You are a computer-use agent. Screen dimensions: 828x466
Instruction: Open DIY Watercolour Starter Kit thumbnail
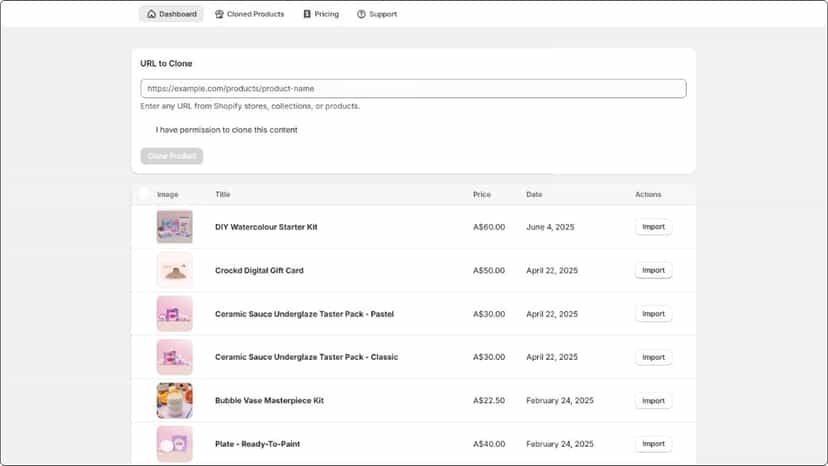click(x=175, y=227)
